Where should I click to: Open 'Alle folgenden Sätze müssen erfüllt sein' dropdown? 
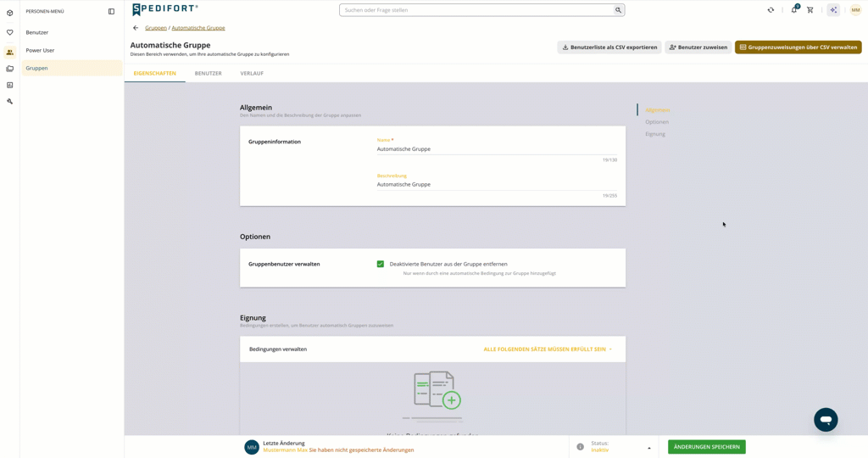[548, 349]
